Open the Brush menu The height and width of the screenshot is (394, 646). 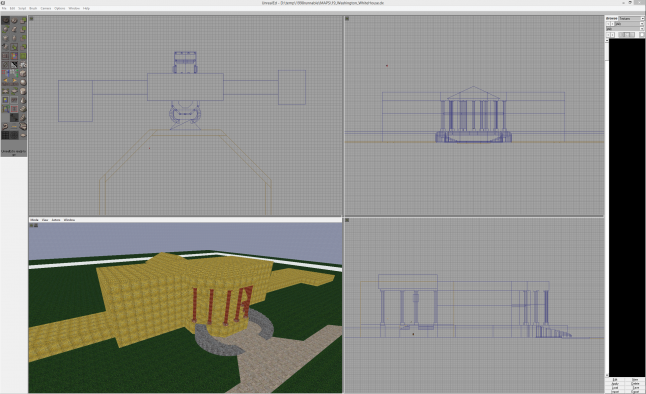point(33,8)
